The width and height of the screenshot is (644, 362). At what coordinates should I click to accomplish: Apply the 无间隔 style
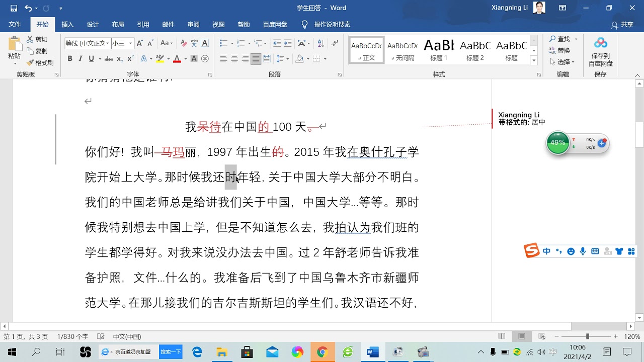[x=403, y=50]
